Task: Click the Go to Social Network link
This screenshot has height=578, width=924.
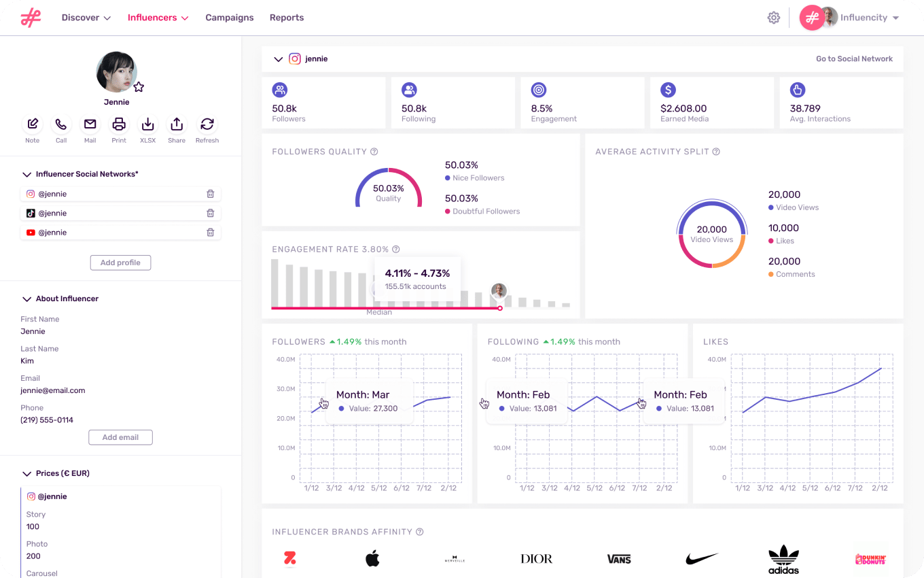Action: click(854, 59)
